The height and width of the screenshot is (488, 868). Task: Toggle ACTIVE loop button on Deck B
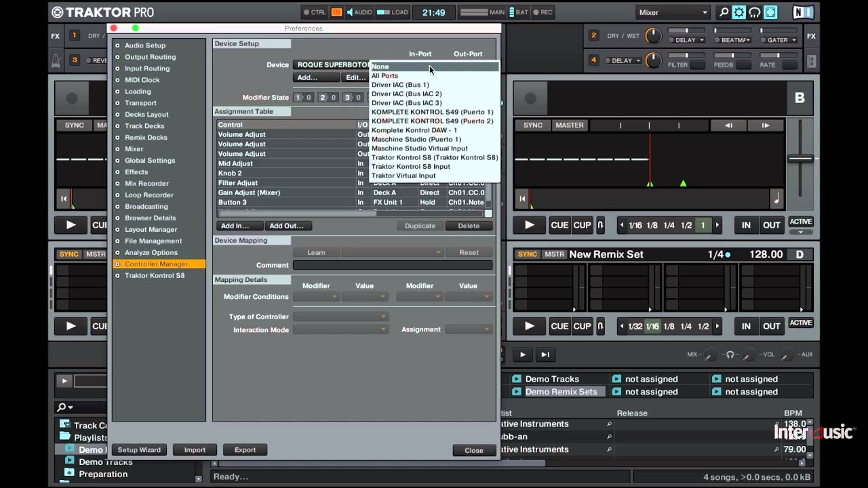pos(801,222)
